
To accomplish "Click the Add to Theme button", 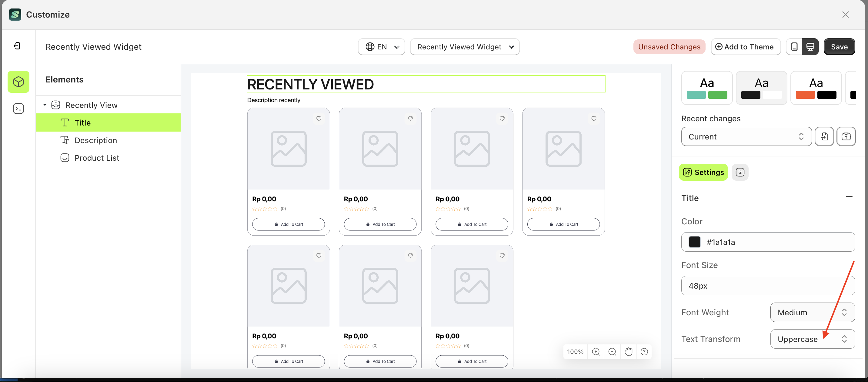I will [746, 46].
